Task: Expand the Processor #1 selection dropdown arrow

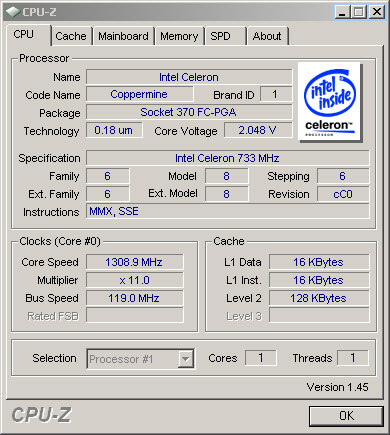Action: tap(186, 359)
